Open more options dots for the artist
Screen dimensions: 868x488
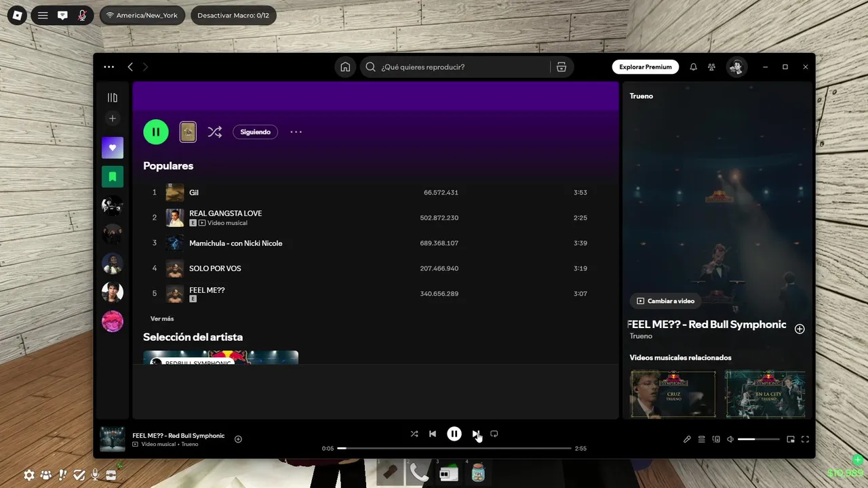(296, 132)
